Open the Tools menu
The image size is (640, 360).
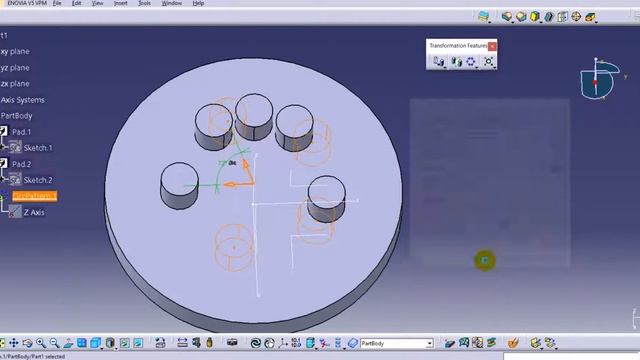[144, 3]
